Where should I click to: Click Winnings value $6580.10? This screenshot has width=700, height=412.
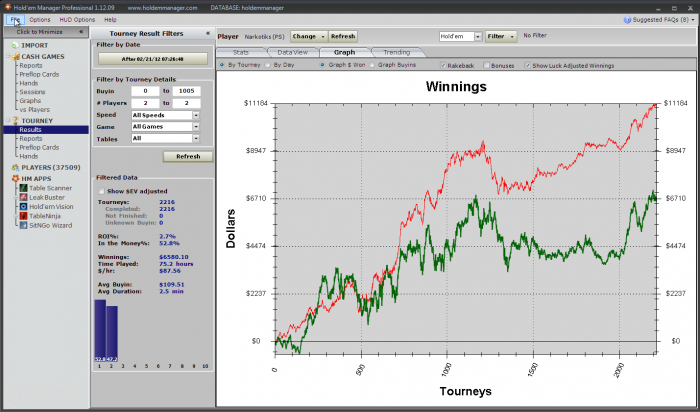click(174, 257)
